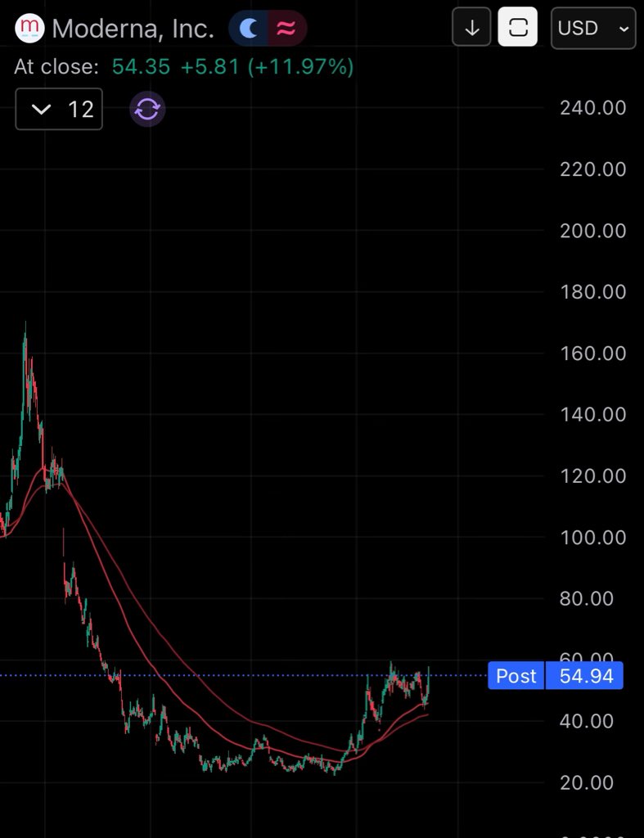The image size is (644, 838).
Task: Click the 160.00 price axis label
Action: pos(592,354)
